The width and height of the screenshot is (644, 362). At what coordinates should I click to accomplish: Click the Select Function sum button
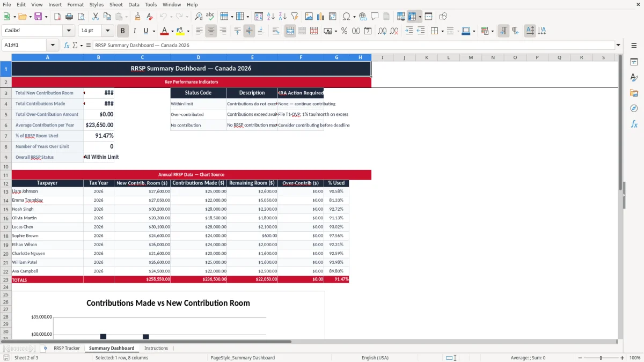coord(75,45)
